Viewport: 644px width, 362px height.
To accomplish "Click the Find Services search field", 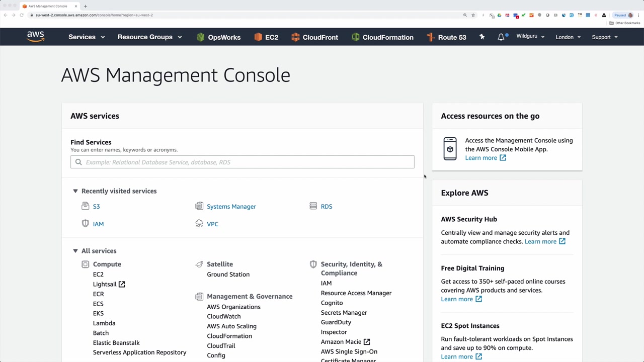I will click(243, 162).
